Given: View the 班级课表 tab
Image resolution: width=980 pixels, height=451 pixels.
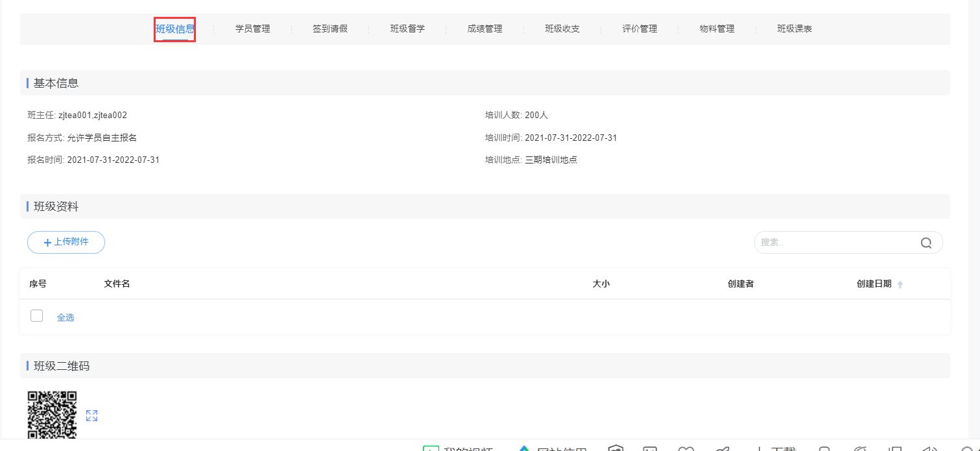Looking at the screenshot, I should [x=795, y=29].
